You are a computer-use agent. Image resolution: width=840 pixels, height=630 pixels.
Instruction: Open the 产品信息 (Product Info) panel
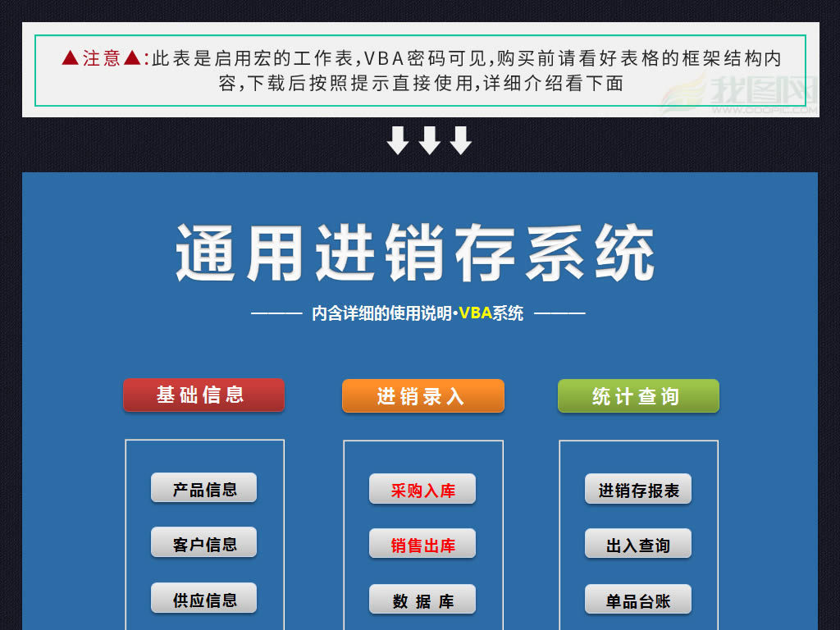pyautogui.click(x=203, y=487)
